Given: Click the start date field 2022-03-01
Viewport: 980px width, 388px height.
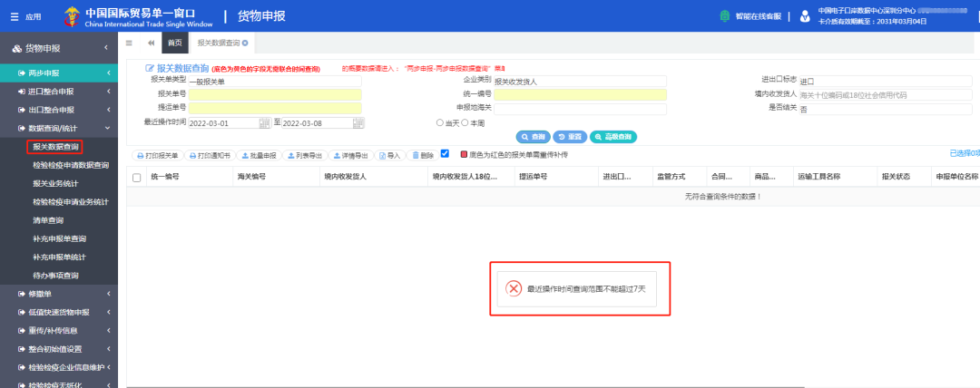Looking at the screenshot, I should (x=224, y=123).
